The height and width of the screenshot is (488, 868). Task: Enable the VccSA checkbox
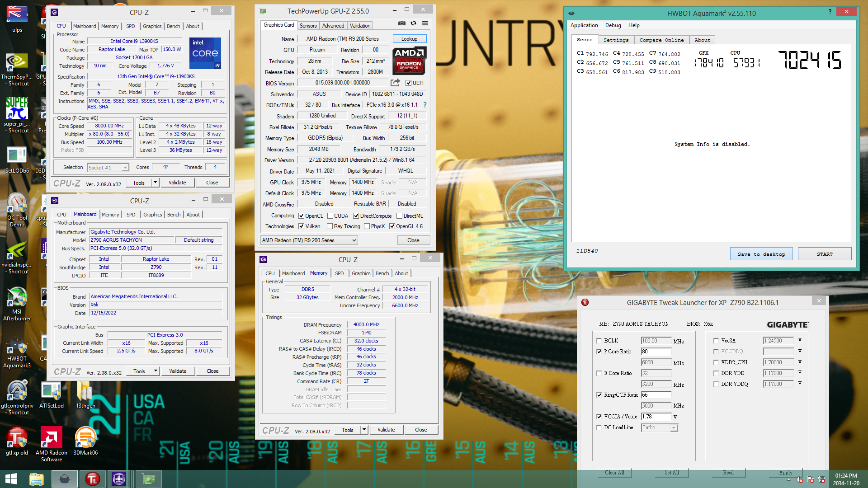point(716,341)
